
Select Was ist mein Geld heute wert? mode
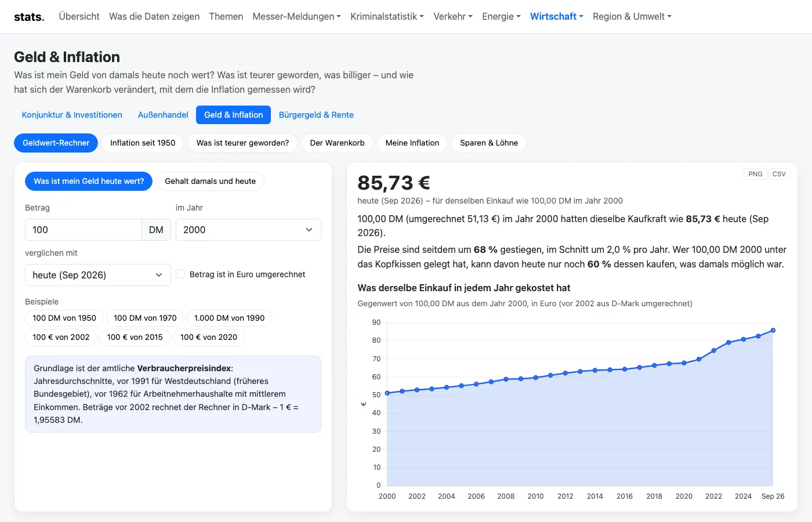[89, 181]
